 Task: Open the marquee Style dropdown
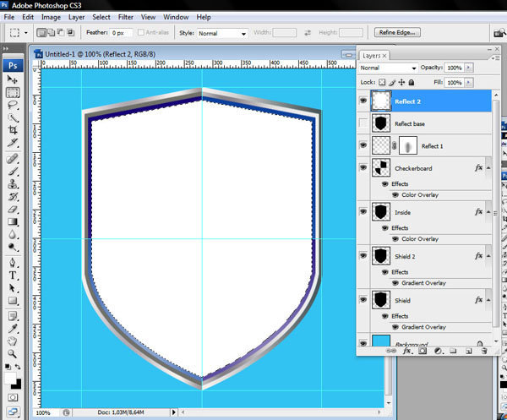(222, 33)
